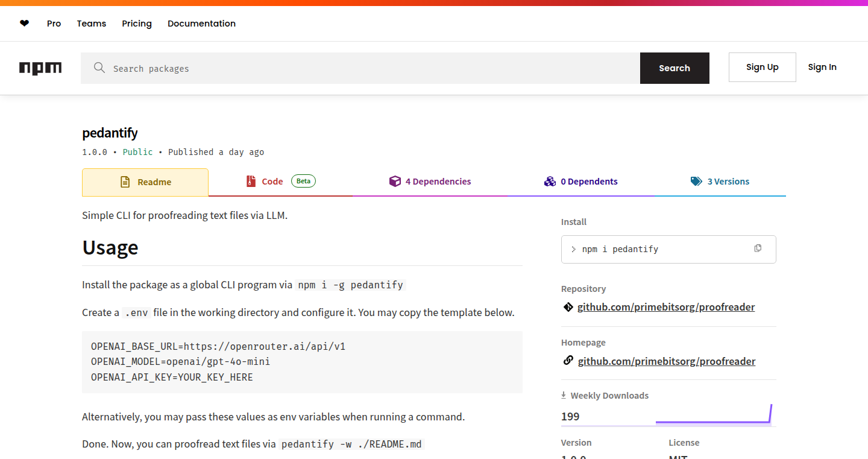This screenshot has height=459, width=868.
Task: Open the npm logo home link
Action: click(40, 68)
